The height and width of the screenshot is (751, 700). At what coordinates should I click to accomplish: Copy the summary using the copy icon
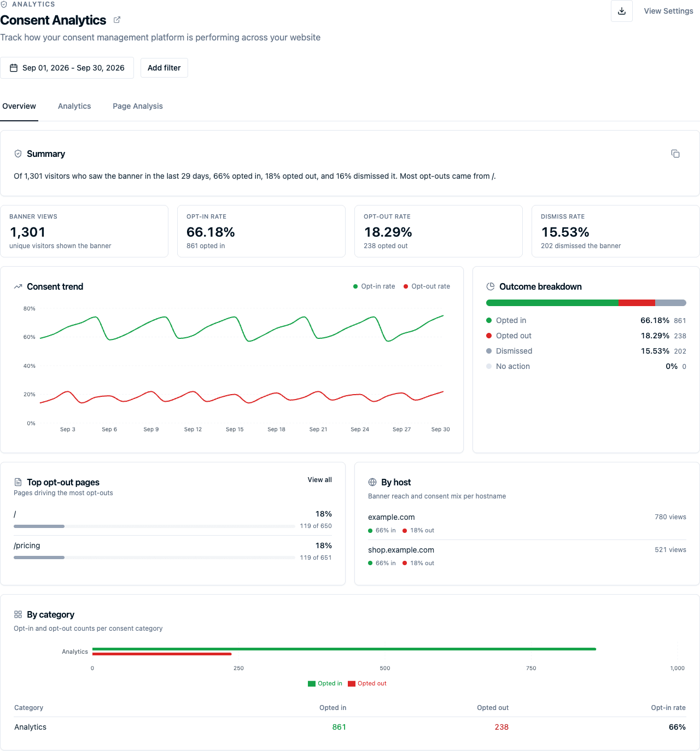675,154
